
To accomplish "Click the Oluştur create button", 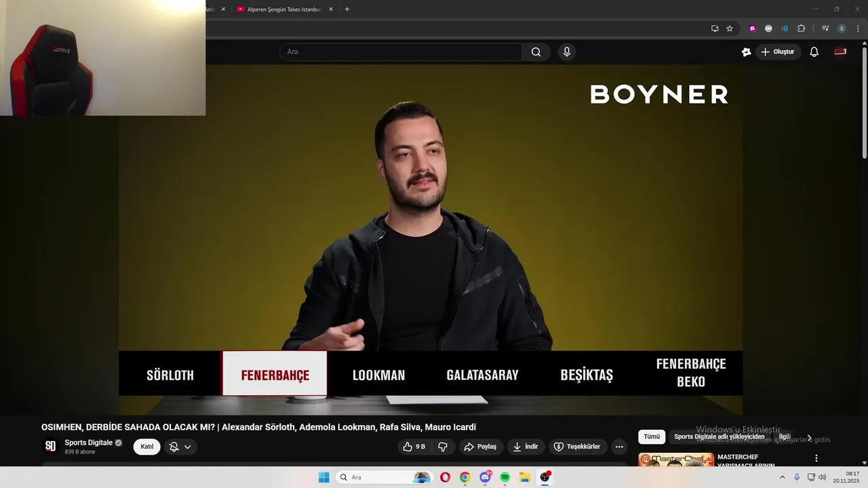I will tap(778, 52).
